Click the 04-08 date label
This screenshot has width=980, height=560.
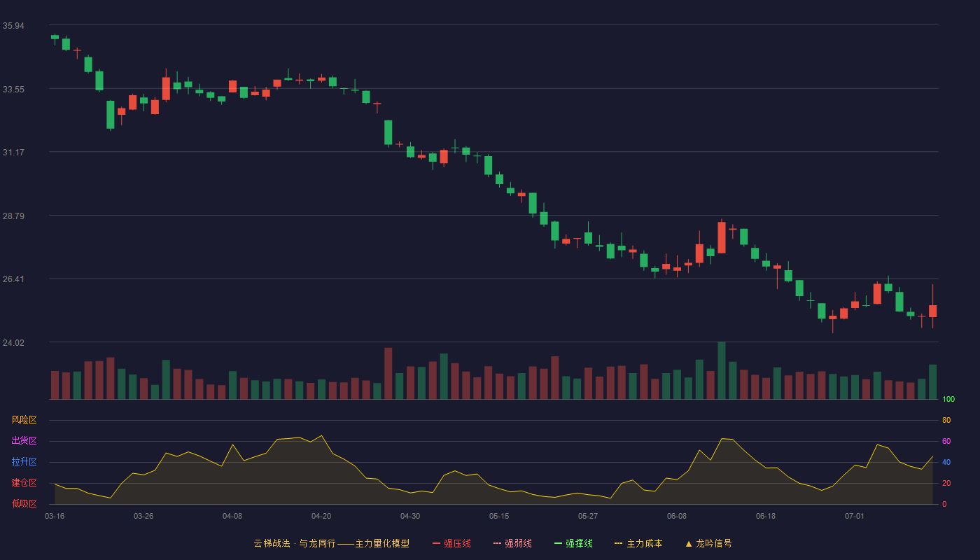coord(232,516)
